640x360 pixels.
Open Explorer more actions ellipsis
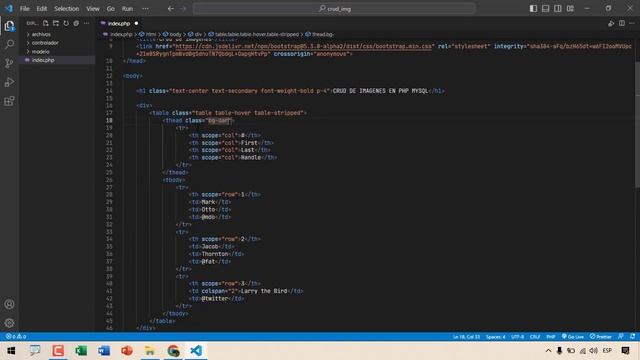87,23
